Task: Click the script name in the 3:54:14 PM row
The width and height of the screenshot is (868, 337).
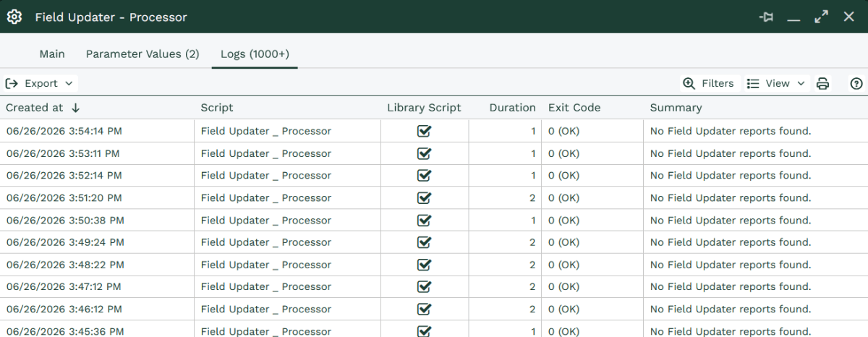Action: (x=266, y=132)
